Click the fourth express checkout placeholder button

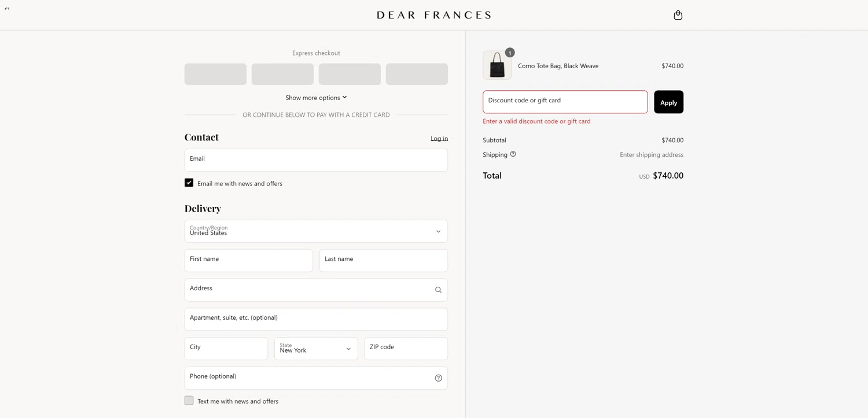coord(417,74)
